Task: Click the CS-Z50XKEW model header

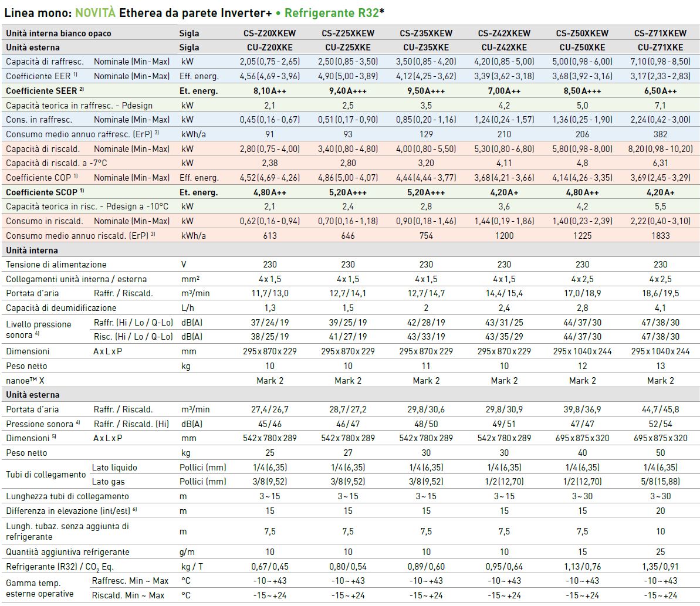Action: (582, 33)
